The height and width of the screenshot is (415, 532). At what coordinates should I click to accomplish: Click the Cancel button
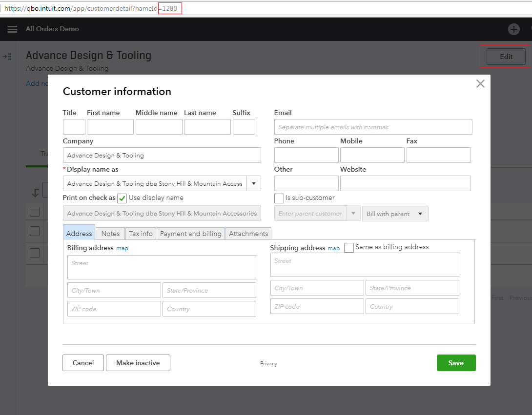83,363
